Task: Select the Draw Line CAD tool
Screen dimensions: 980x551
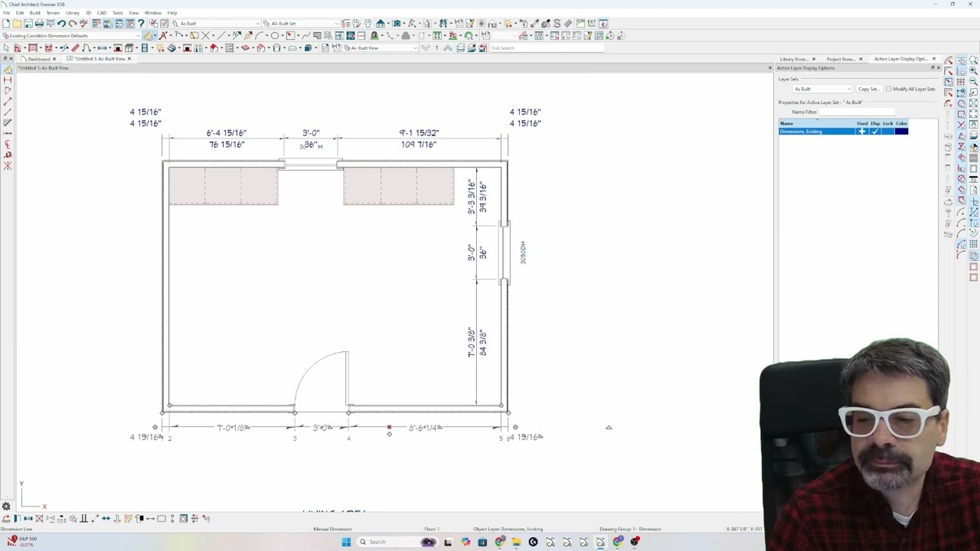Action: [x=221, y=35]
